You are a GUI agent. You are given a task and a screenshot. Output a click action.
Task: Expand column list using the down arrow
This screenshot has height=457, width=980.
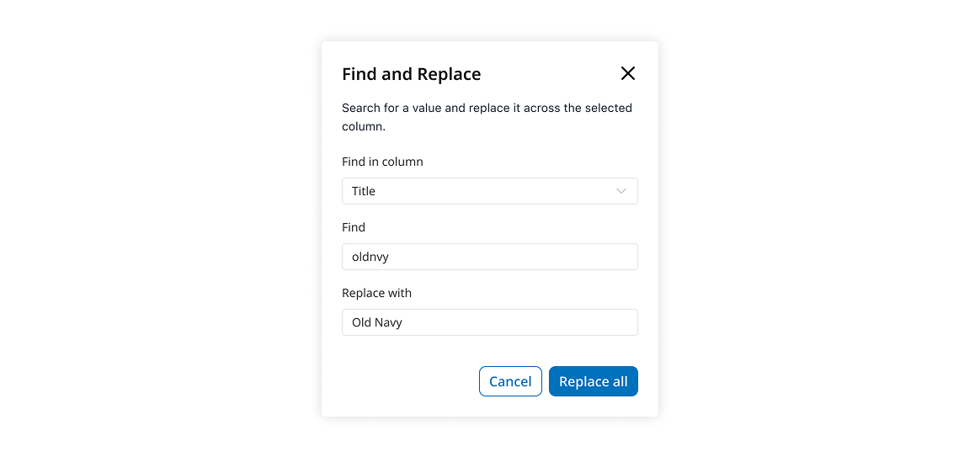tap(621, 191)
